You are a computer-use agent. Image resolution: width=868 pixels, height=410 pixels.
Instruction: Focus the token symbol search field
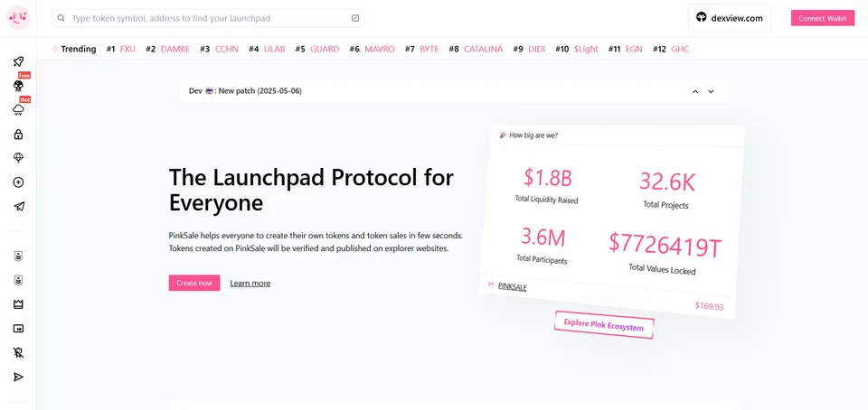(208, 18)
